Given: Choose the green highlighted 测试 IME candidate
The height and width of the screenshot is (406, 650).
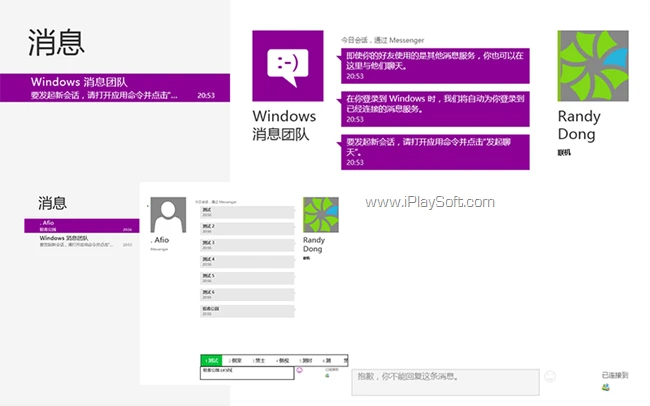Looking at the screenshot, I should (211, 360).
